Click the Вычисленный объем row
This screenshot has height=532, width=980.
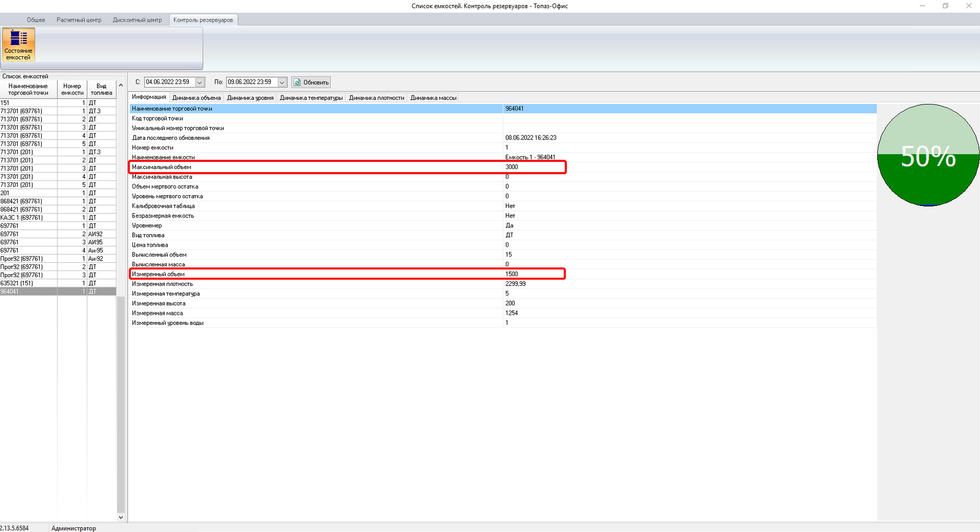(x=503, y=255)
